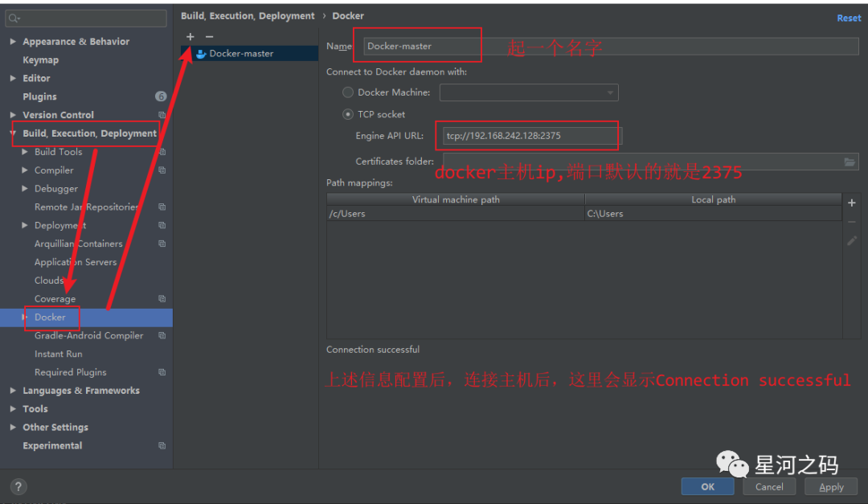
Task: Select TCP socket radio button
Action: pyautogui.click(x=348, y=114)
